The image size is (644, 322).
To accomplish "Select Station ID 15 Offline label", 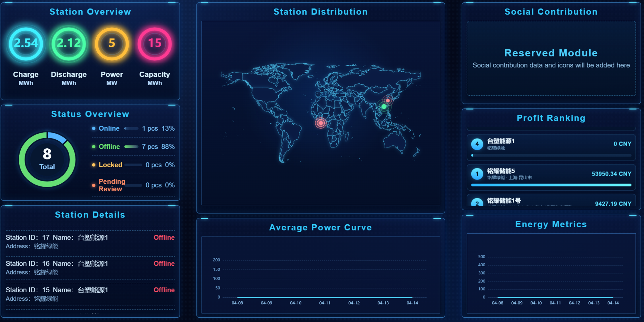I will pyautogui.click(x=164, y=290).
